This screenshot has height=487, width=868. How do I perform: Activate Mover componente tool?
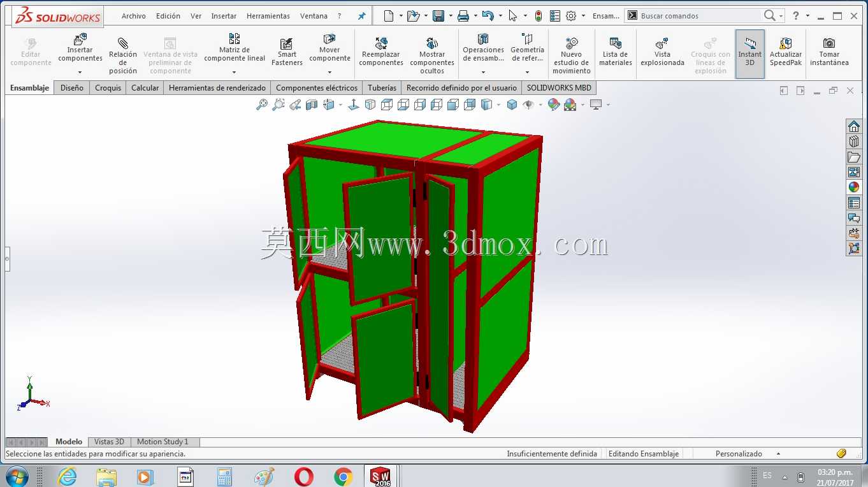pos(329,48)
